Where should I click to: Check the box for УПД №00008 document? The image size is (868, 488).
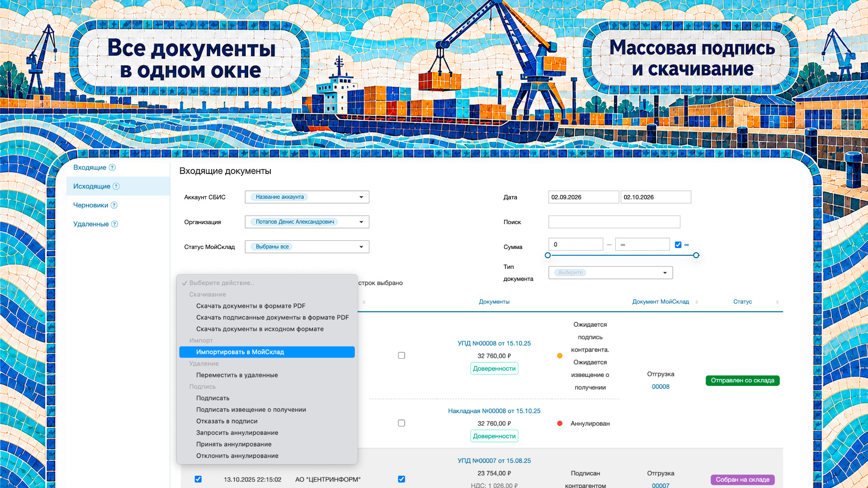click(x=401, y=356)
